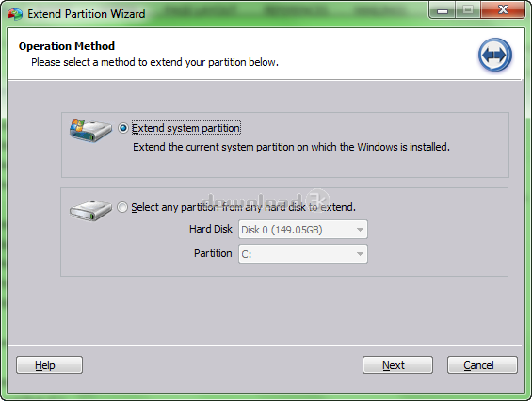
Task: Expand the Partition combo box showing C:
Action: pyautogui.click(x=303, y=254)
